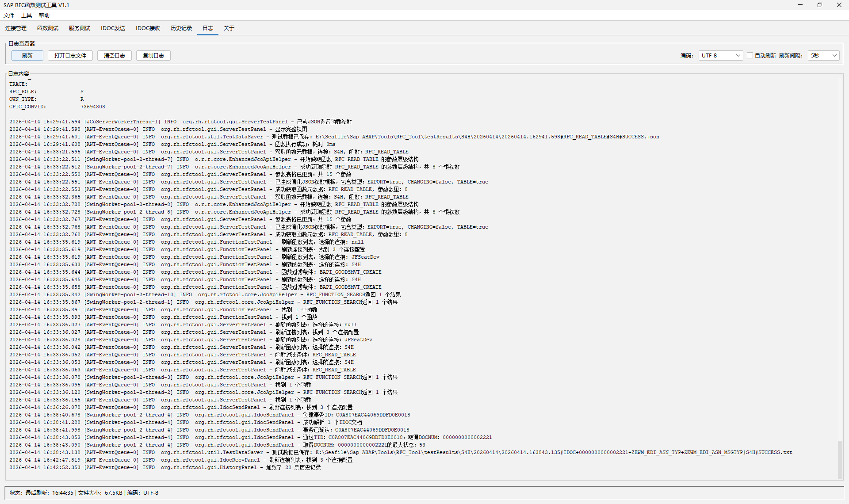Open the 帮助 menu
This screenshot has width=849, height=504.
(44, 15)
